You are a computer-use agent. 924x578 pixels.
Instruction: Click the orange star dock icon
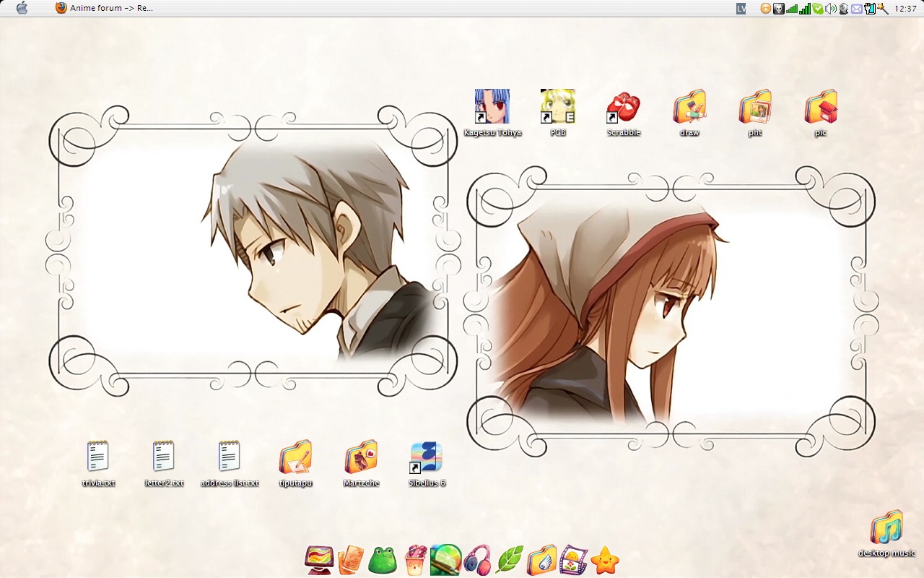click(605, 561)
